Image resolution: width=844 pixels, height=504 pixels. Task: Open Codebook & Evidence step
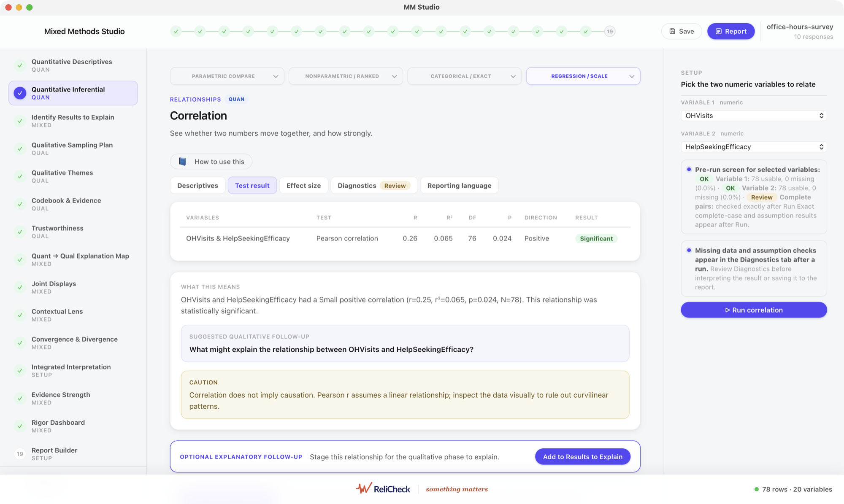click(73, 204)
